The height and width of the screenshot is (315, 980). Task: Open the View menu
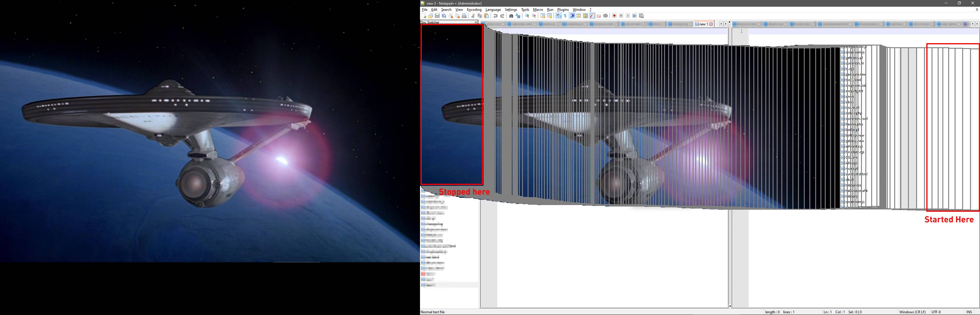459,10
